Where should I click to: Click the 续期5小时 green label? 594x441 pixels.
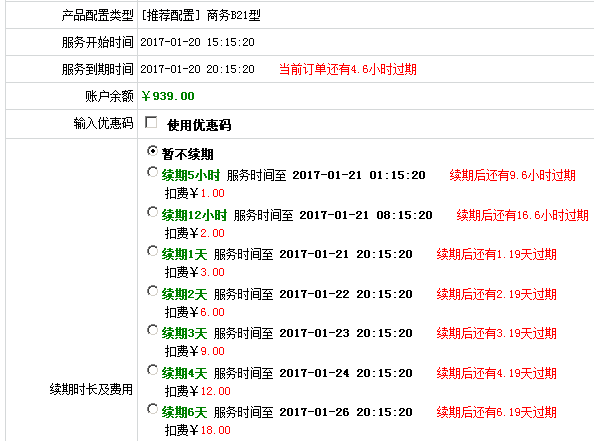coord(191,175)
